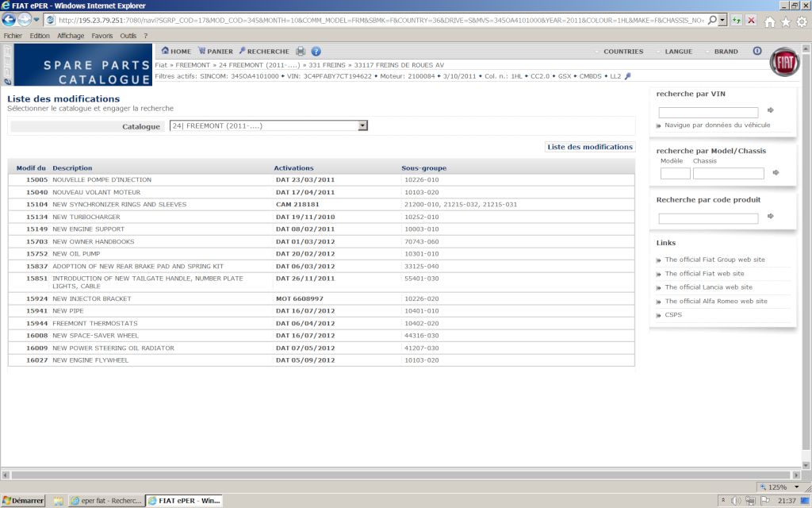Stop page loading with red X
The image size is (812, 508).
coord(752,20)
